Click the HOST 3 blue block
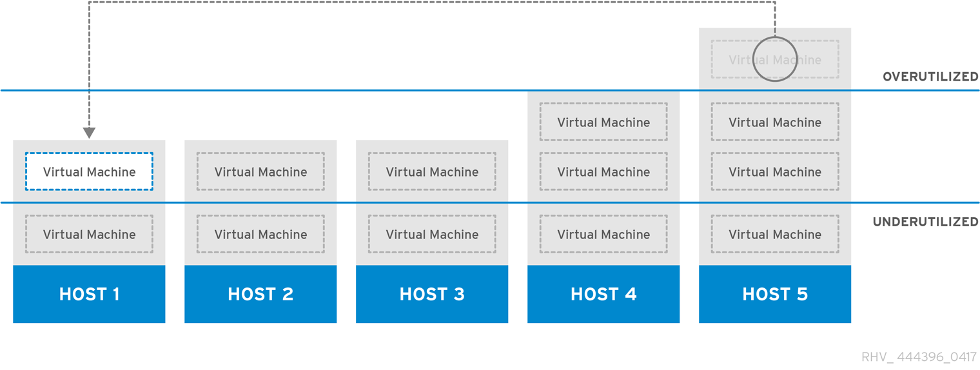 click(432, 294)
